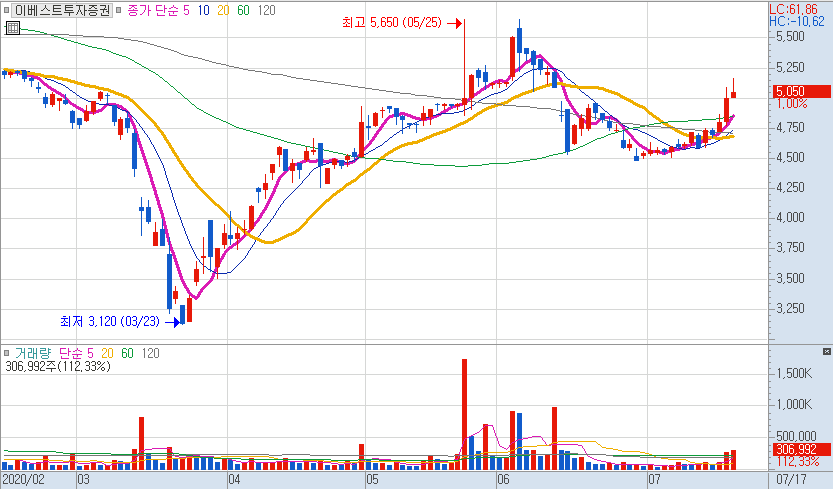Click the 500,000 volume axis label
The height and width of the screenshot is (489, 833).
pyautogui.click(x=796, y=437)
